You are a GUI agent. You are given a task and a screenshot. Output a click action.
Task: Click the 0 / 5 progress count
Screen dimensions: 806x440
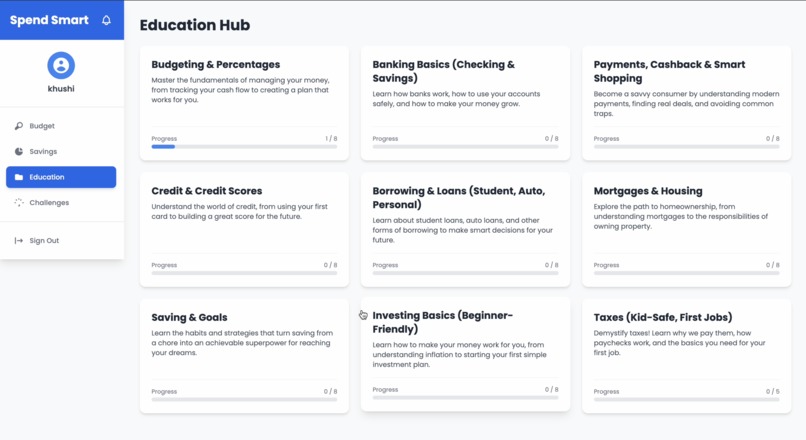[773, 392]
